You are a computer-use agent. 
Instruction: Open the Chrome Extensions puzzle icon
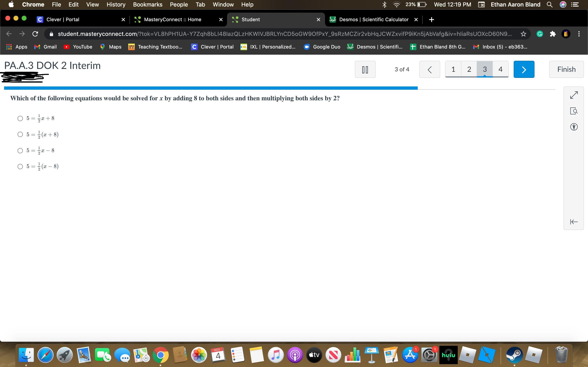point(553,34)
